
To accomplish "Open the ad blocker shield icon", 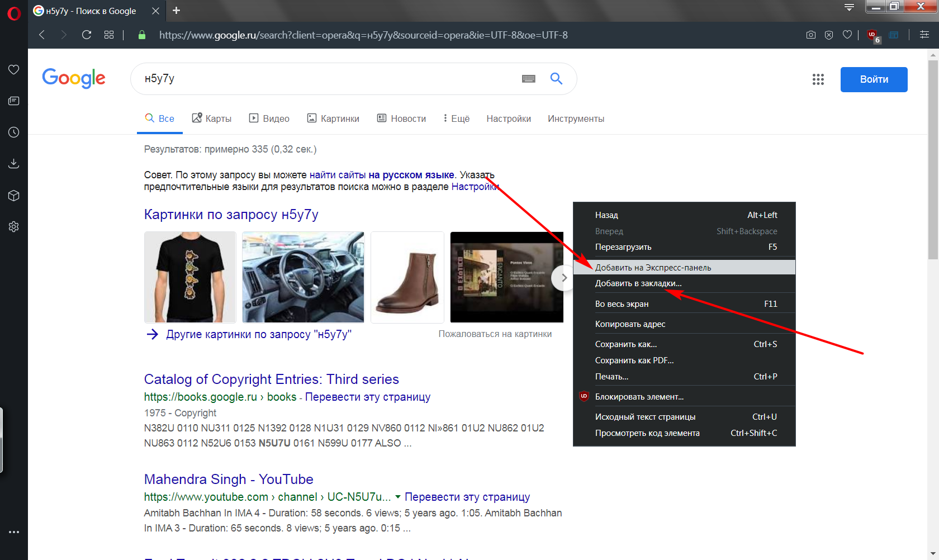I will (829, 35).
